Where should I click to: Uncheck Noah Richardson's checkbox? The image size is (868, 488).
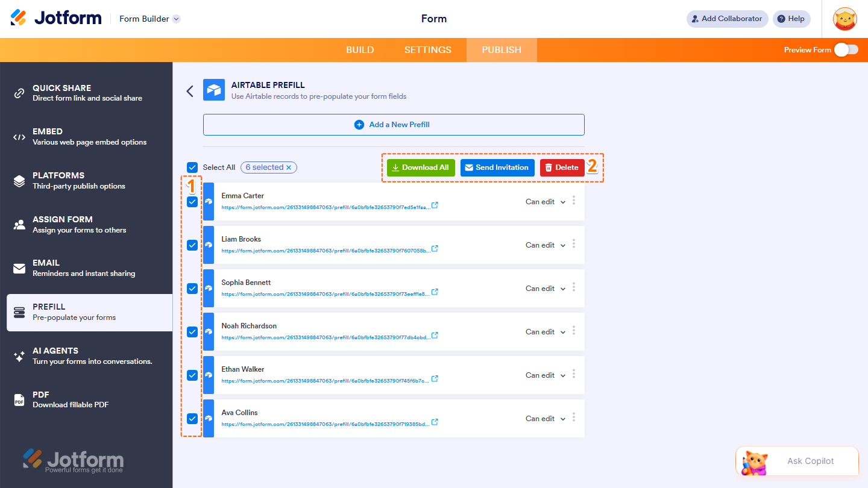[192, 332]
